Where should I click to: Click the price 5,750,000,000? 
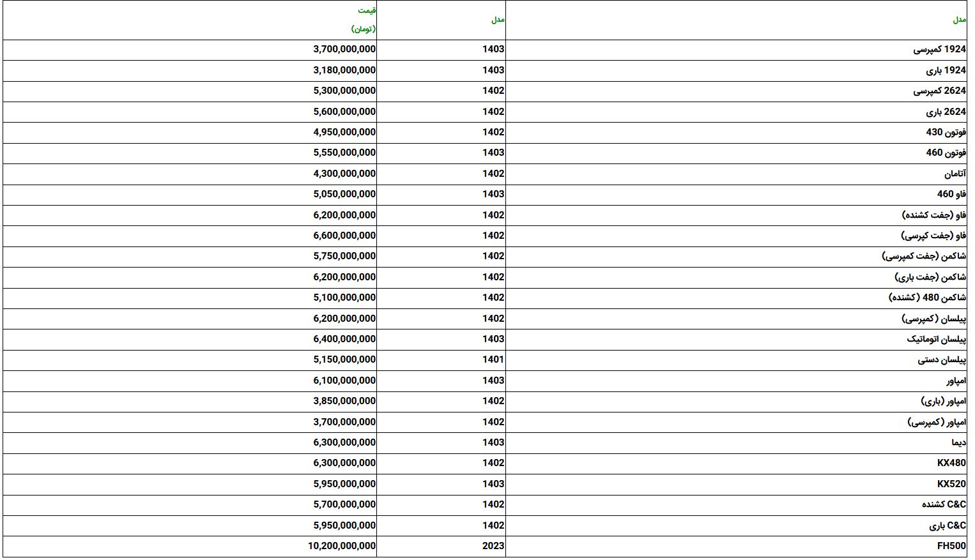pos(344,256)
